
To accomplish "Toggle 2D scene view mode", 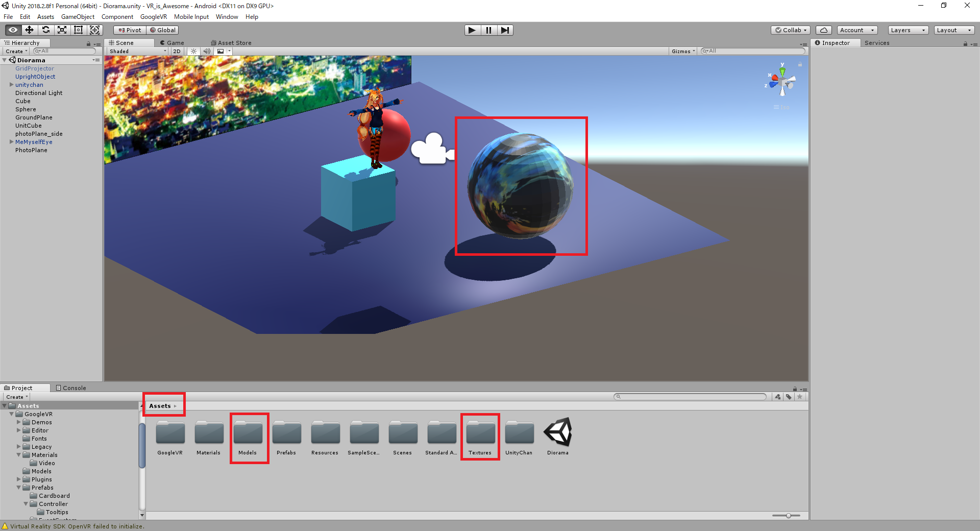I will click(177, 51).
